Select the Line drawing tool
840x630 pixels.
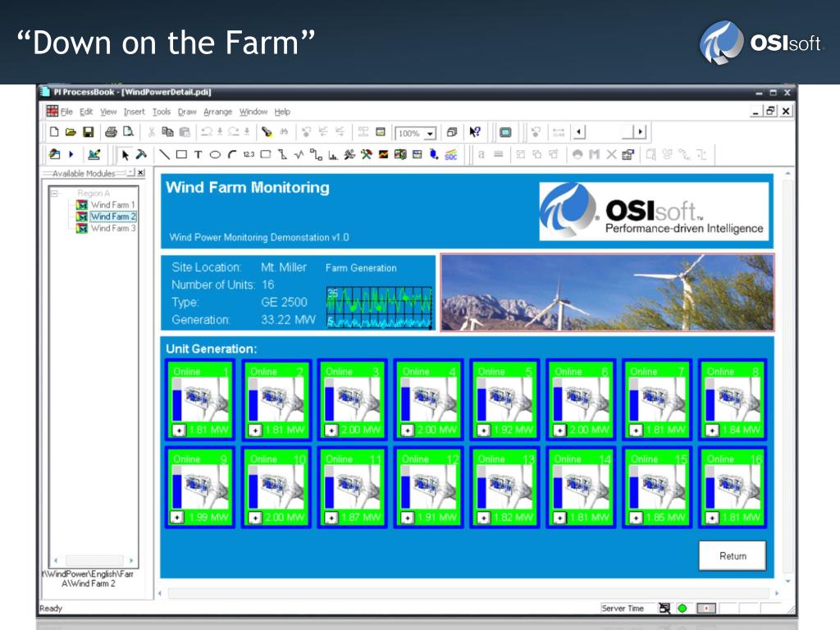click(164, 155)
